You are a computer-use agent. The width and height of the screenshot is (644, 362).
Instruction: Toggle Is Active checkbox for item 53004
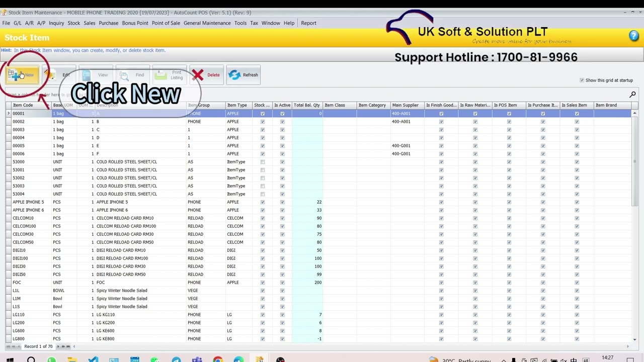point(282,194)
